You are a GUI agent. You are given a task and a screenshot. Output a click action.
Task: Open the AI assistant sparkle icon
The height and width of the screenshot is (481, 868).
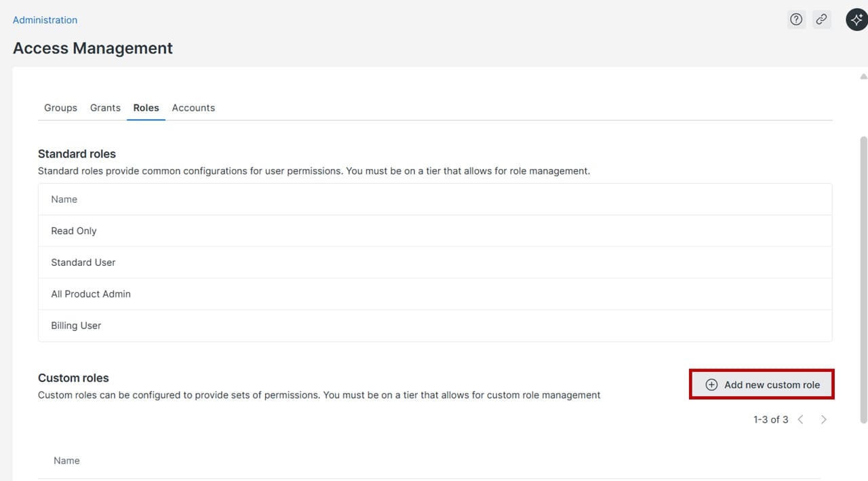(856, 20)
